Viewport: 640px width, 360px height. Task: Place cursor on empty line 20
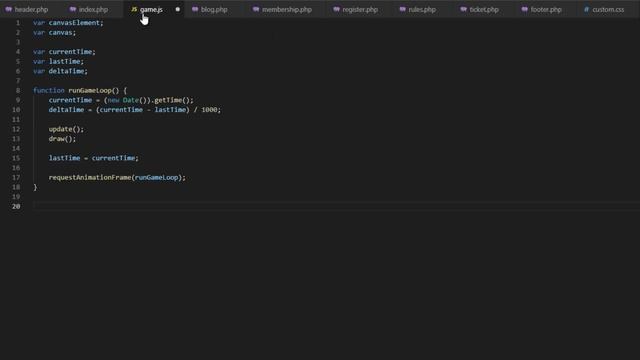pyautogui.click(x=336, y=207)
